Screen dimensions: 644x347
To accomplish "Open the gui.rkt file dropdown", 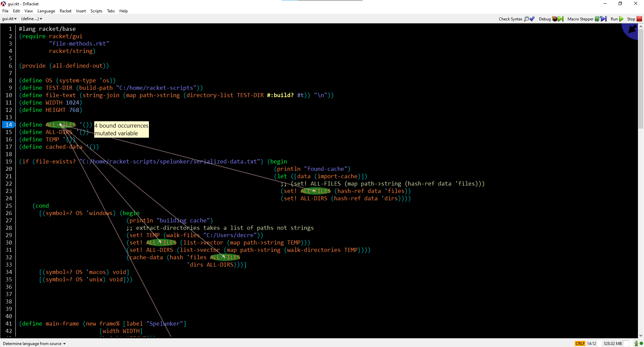I will [x=9, y=19].
